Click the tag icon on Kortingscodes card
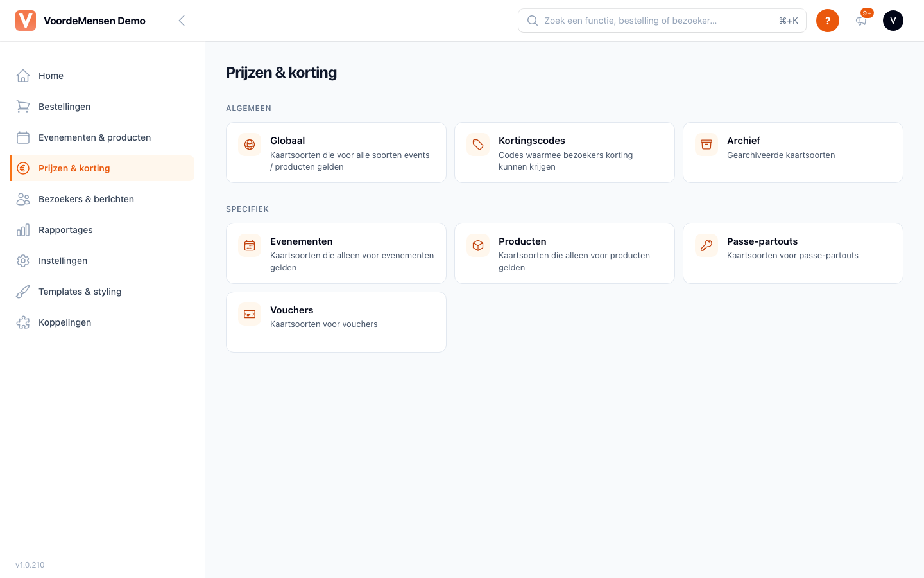Screen dimensions: 924x578 [478, 144]
